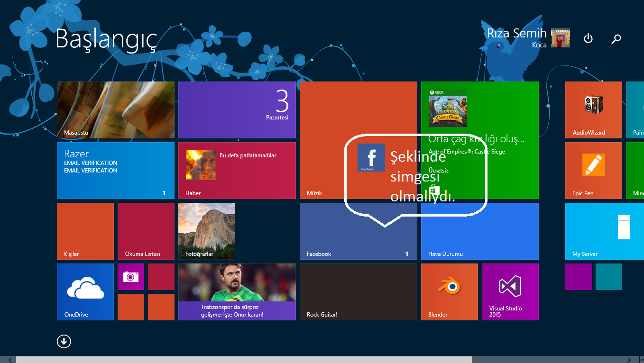The width and height of the screenshot is (644, 363).
Task: Launch the Blender tile
Action: tap(449, 292)
